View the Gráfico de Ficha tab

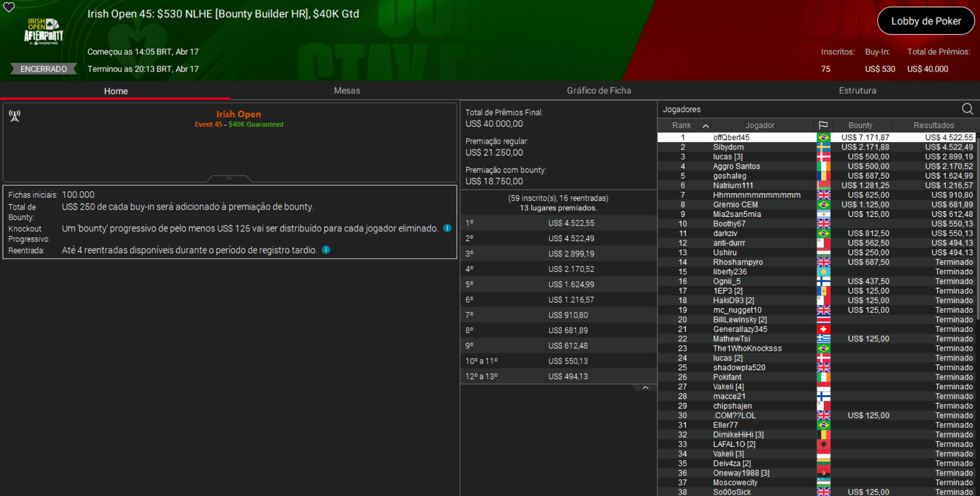click(x=598, y=91)
